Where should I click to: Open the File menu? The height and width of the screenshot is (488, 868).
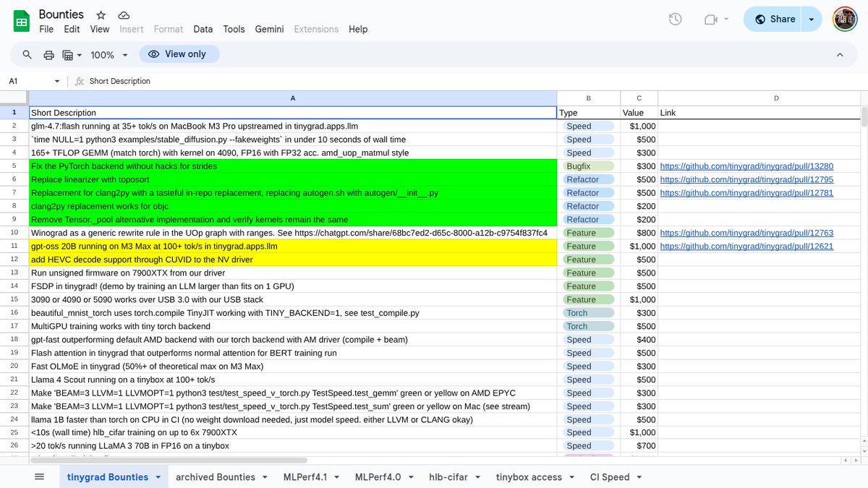46,29
